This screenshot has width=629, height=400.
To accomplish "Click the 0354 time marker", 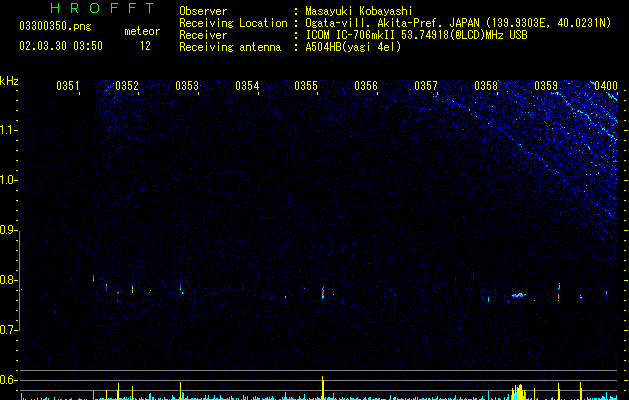I will pos(247,86).
